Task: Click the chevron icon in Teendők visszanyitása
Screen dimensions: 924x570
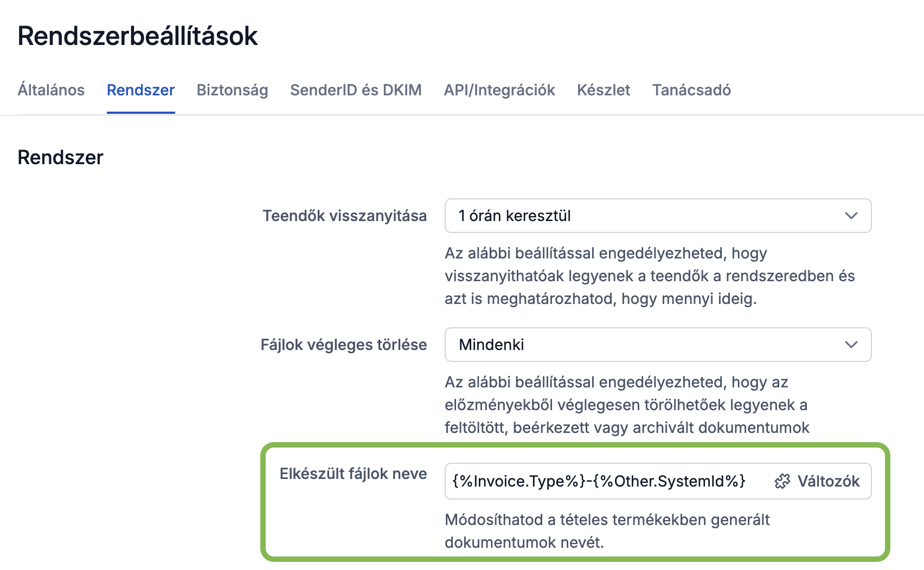Action: point(851,216)
